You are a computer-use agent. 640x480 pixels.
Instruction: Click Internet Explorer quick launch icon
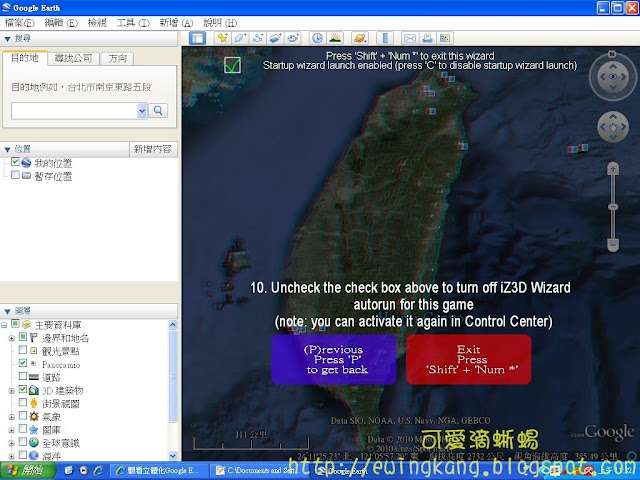tap(98, 471)
